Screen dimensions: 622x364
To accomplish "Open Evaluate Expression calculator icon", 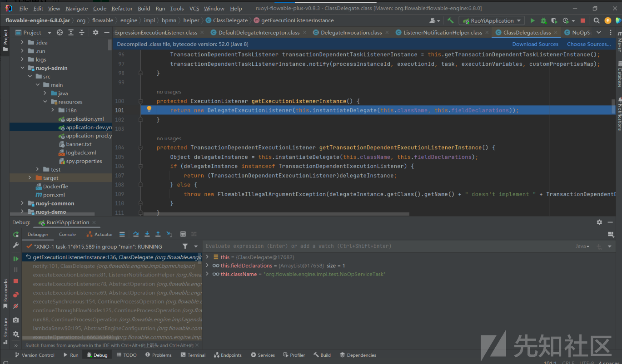I will (183, 234).
